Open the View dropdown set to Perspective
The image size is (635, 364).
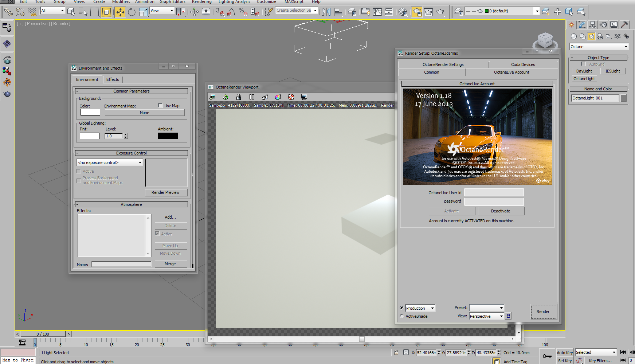486,316
